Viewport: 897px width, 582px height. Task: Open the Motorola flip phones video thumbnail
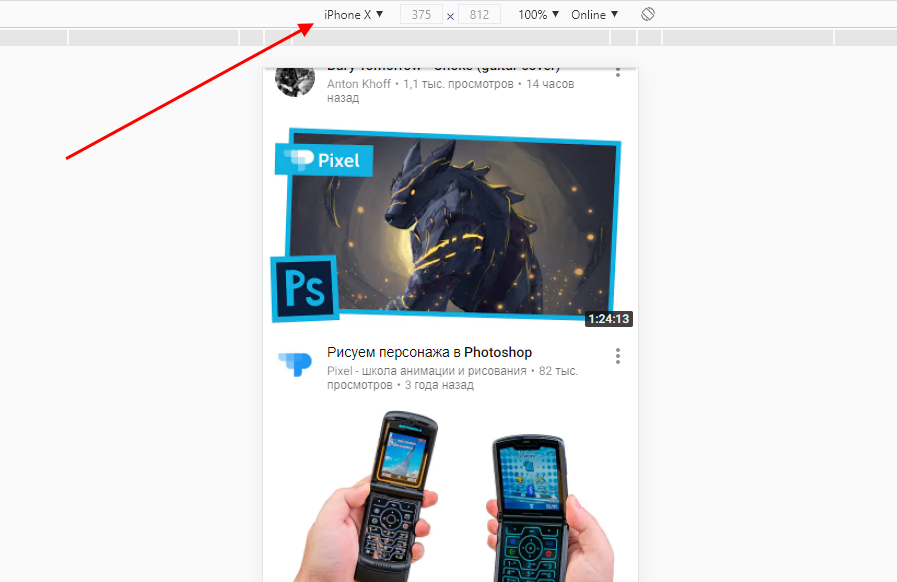point(450,495)
